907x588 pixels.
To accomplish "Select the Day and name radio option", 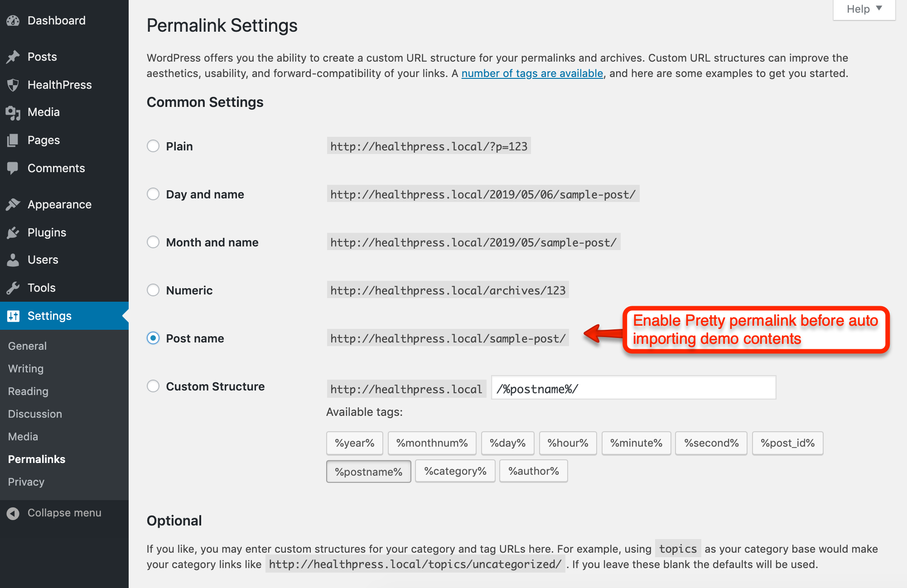I will coord(153,194).
